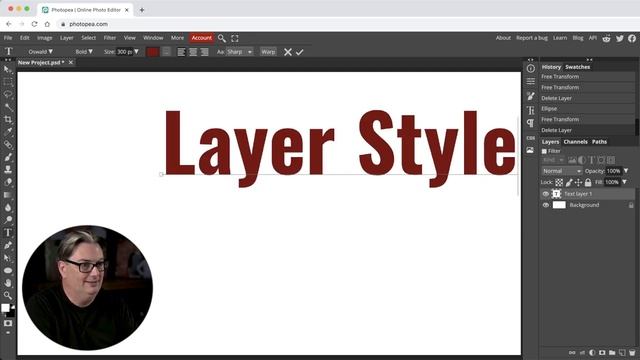Image resolution: width=640 pixels, height=360 pixels.
Task: Open the Learn link
Action: point(560,38)
